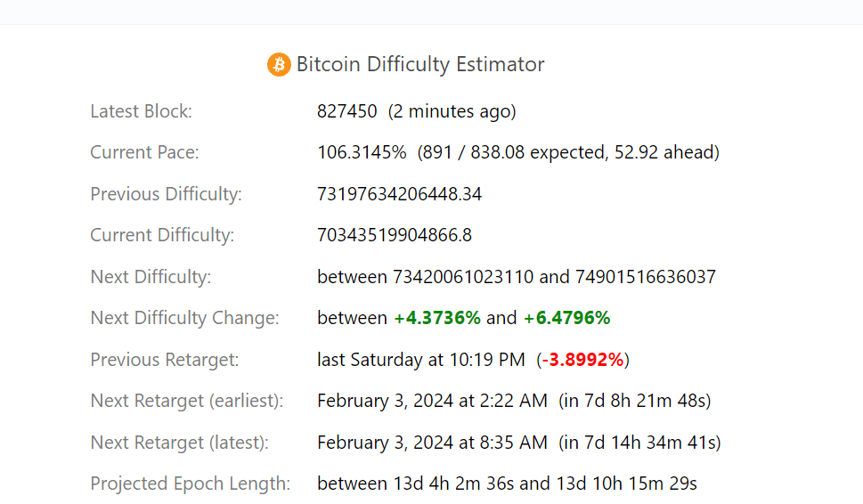Screen dimensions: 863x504
Task: Click the Latest Block label
Action: click(141, 111)
